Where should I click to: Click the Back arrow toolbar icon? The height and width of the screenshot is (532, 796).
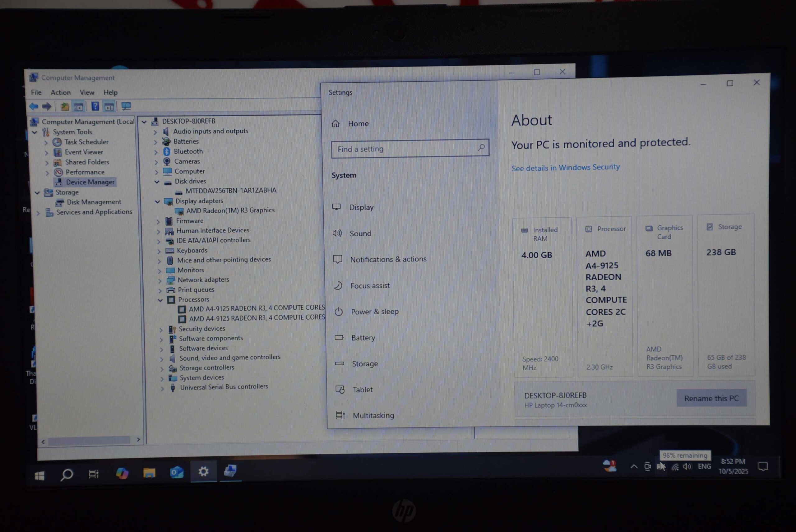(33, 107)
